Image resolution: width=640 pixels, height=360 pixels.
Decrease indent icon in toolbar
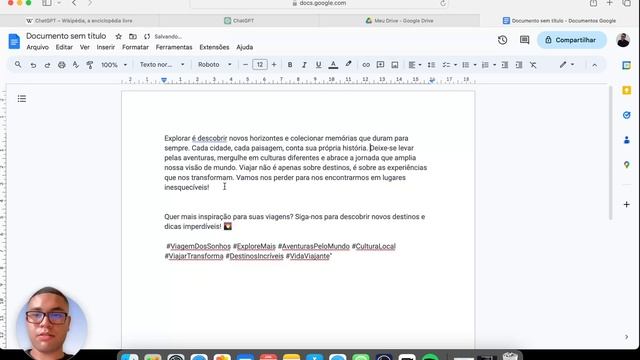coord(505,65)
